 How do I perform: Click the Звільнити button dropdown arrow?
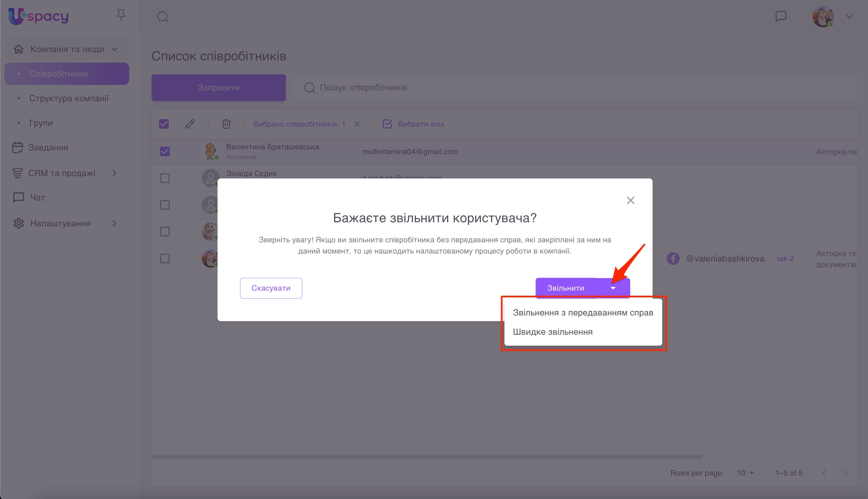[613, 288]
